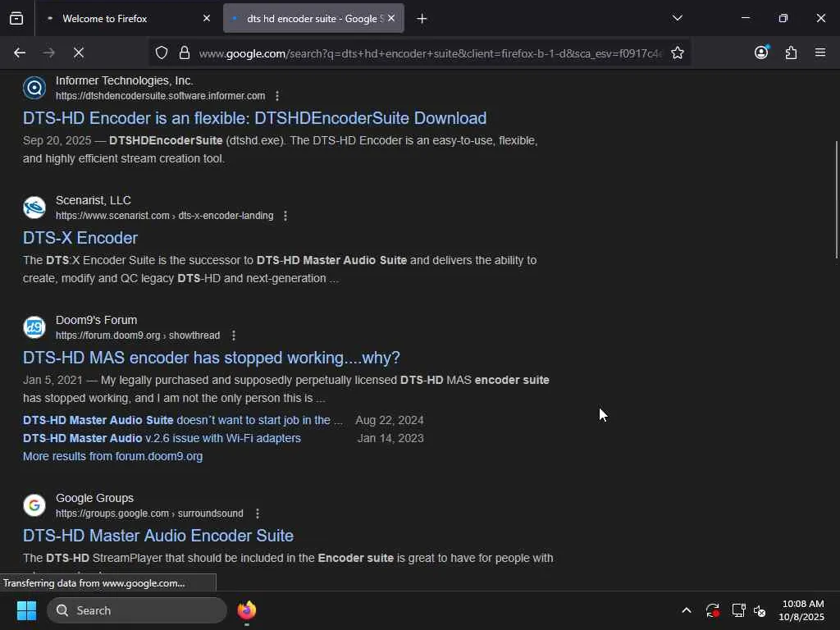Open Firefox account icon
The width and height of the screenshot is (840, 630).
pyautogui.click(x=761, y=52)
